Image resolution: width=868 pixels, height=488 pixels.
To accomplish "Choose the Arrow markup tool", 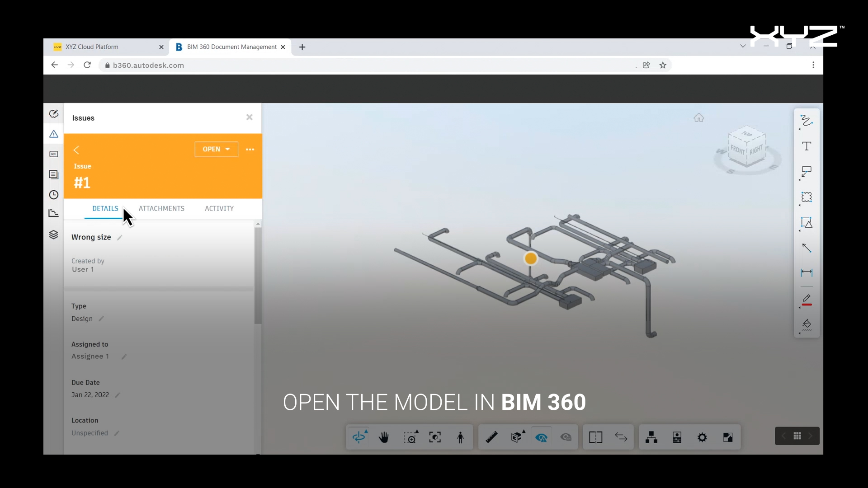I will pos(807,248).
